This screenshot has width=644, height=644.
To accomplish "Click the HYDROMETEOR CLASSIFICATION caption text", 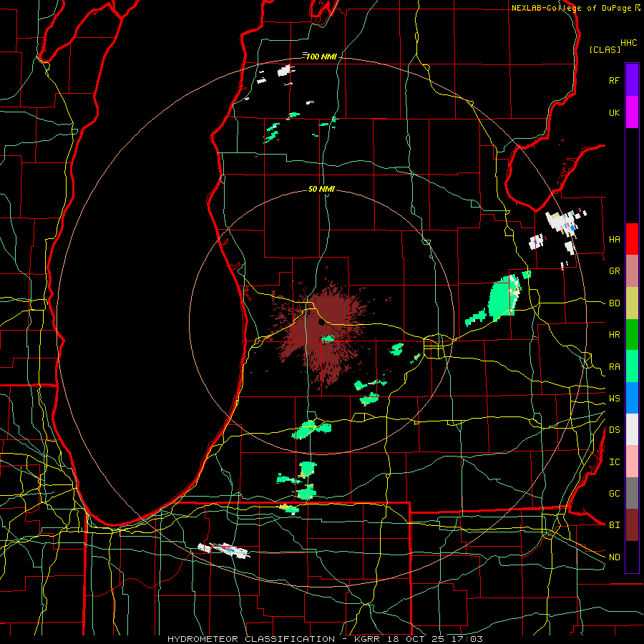I will coord(251,639).
